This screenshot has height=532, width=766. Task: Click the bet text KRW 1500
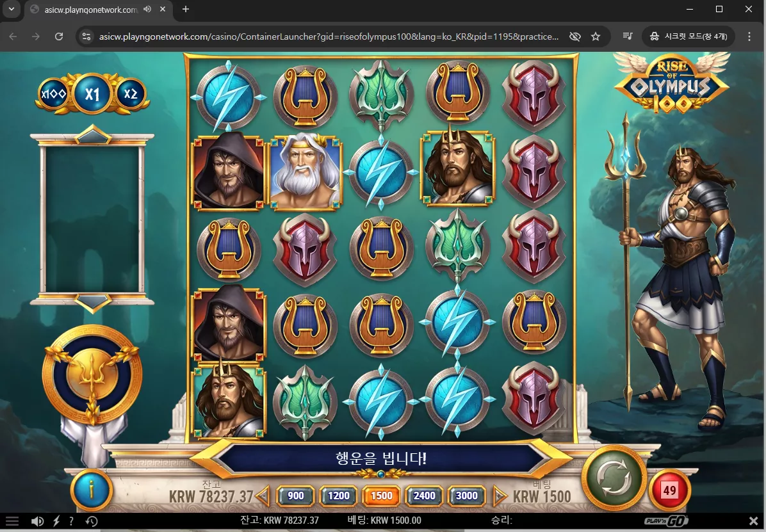click(542, 497)
